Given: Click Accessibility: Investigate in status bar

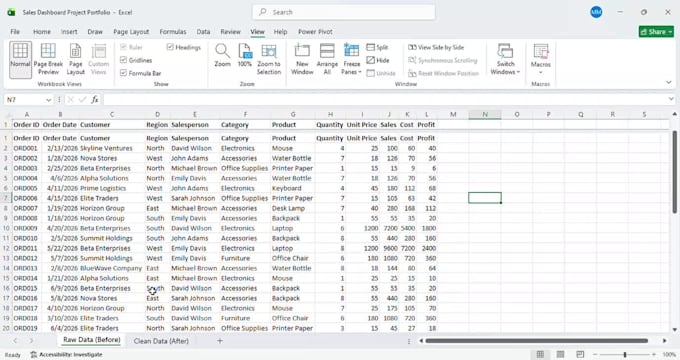Looking at the screenshot, I should click(66, 354).
